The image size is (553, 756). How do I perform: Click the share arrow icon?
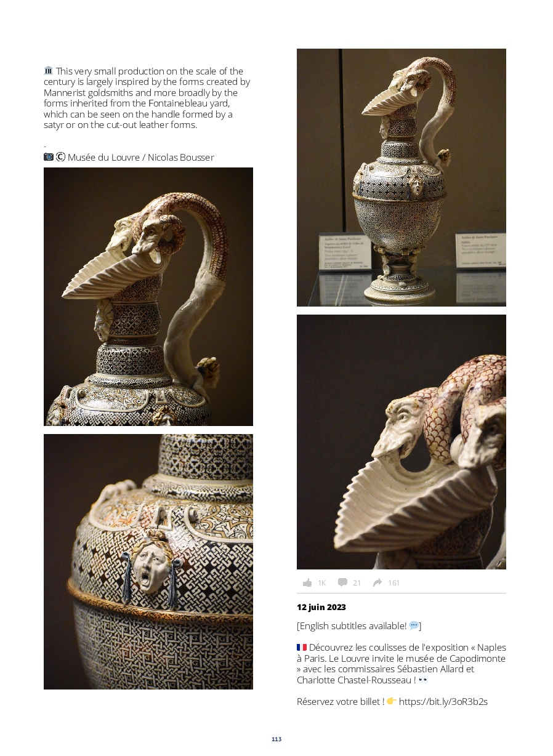[x=377, y=582]
